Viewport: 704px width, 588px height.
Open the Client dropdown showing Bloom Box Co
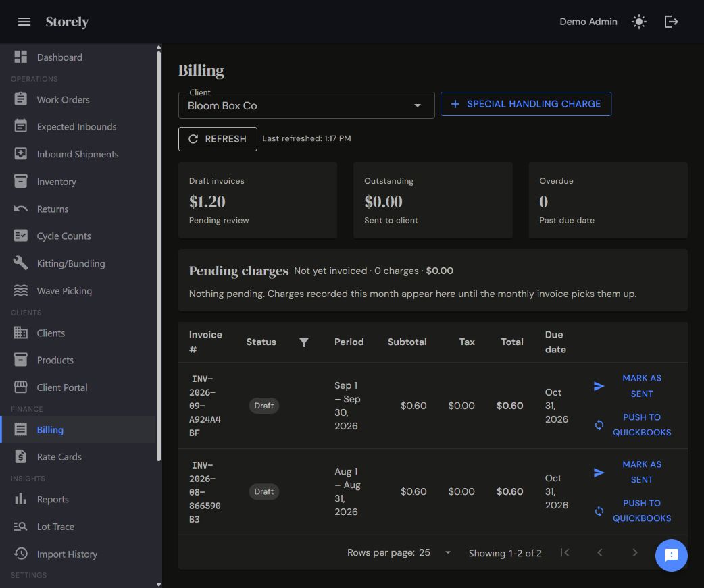(x=307, y=105)
